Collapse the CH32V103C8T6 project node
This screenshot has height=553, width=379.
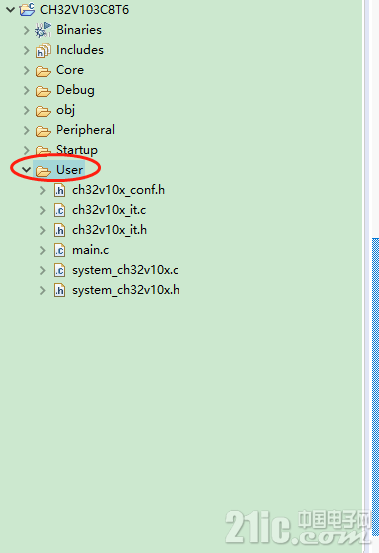(x=11, y=10)
